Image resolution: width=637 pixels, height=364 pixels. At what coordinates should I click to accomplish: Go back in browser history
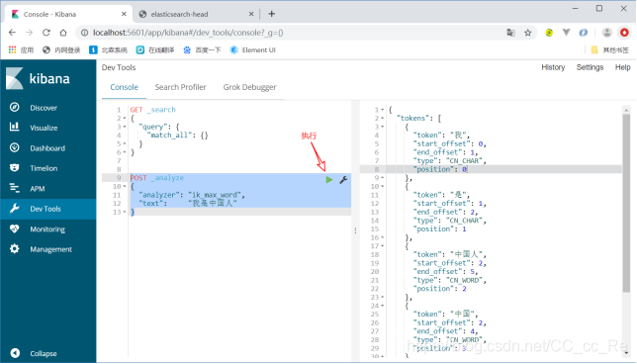12,33
